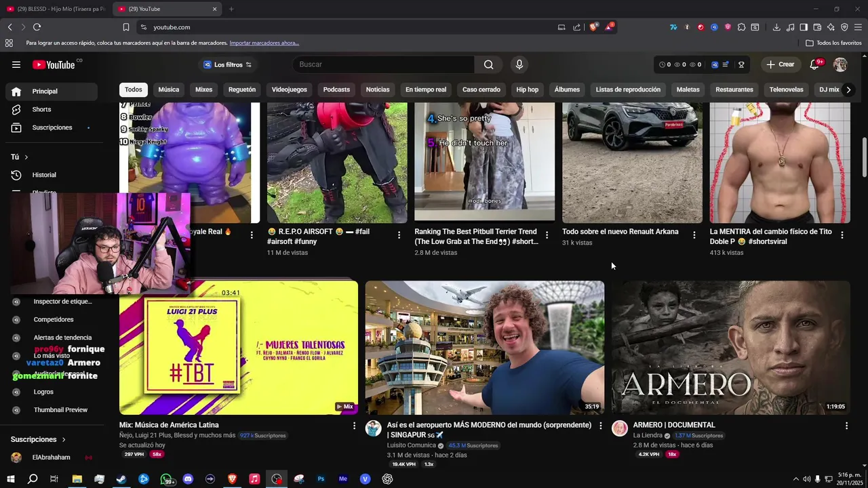Click the vidIQ list icon in header
This screenshot has height=488, width=868.
pos(725,64)
